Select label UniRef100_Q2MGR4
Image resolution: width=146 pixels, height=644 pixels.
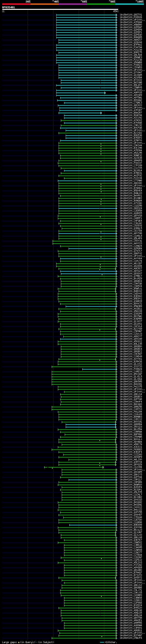[131, 249]
